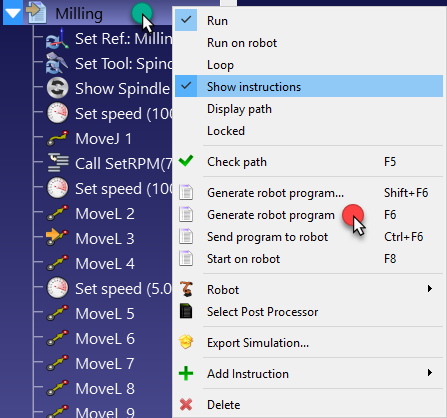The image size is (447, 418).
Task: Uncheck Show instructions in context menu
Action: point(309,87)
